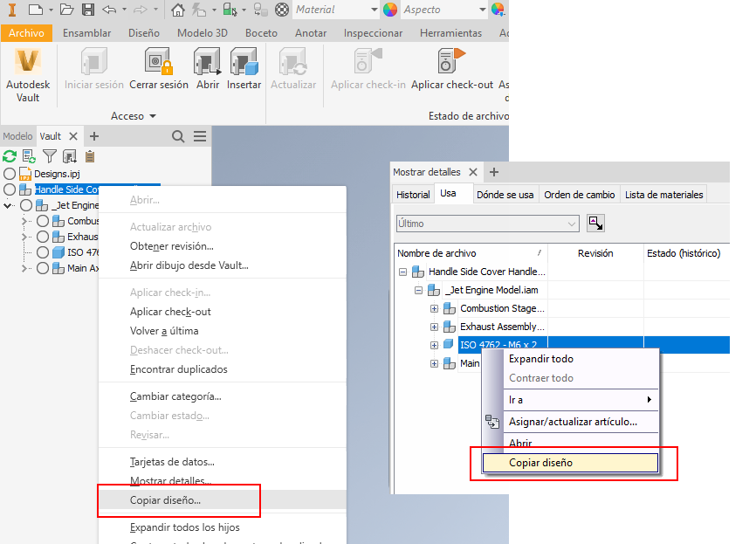Switch to the Modelo browser tab
The image size is (756, 544).
pyautogui.click(x=17, y=136)
